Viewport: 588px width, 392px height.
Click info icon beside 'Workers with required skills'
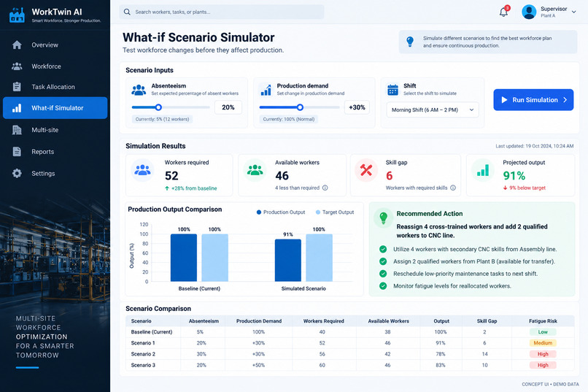point(453,188)
